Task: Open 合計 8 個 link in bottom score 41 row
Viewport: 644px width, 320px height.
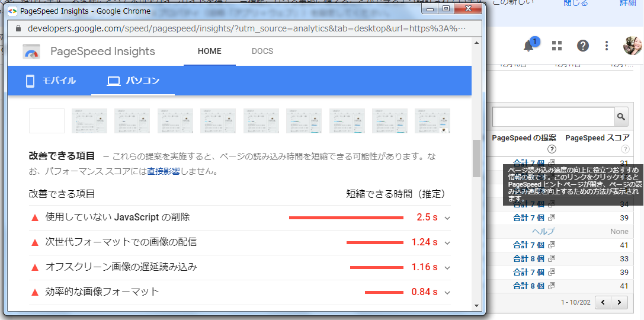Action: (529, 286)
